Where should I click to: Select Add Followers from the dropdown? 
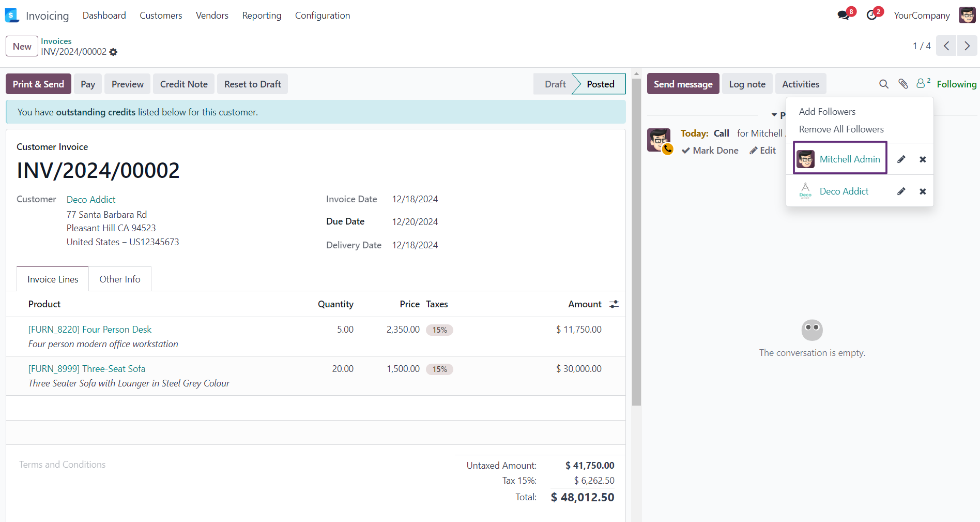[x=827, y=112]
